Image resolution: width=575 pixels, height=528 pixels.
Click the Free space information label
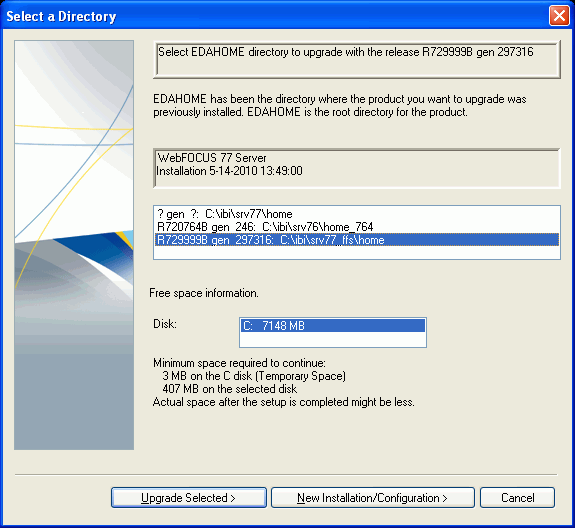pyautogui.click(x=204, y=293)
